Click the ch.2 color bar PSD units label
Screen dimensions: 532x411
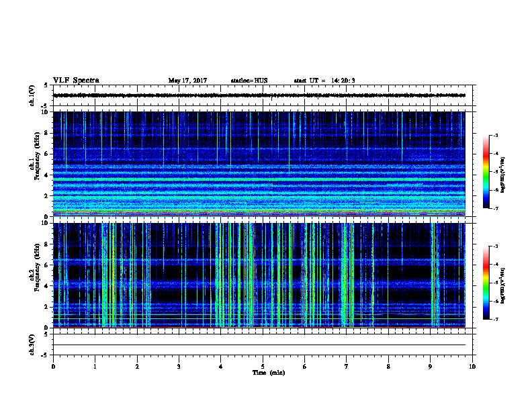502,285
